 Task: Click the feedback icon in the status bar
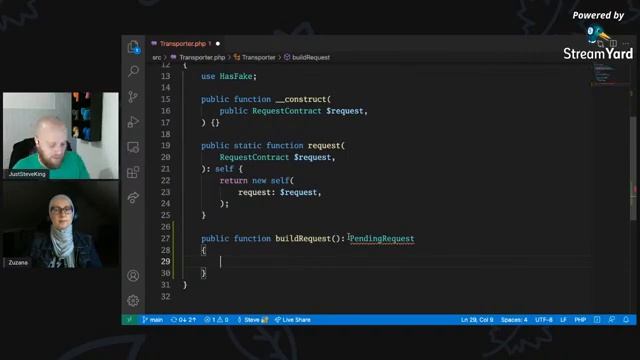point(611,320)
